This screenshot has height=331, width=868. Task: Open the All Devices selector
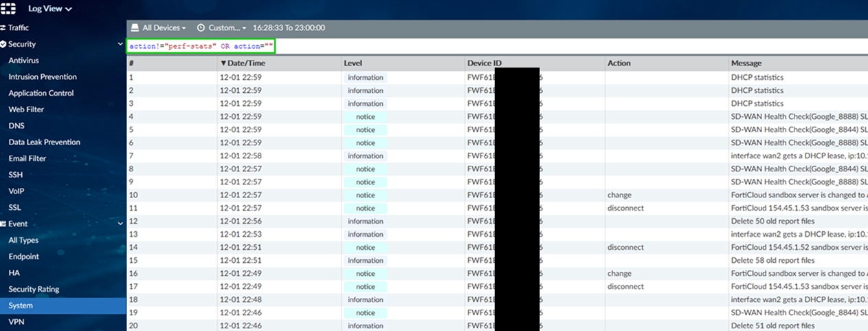click(x=159, y=28)
